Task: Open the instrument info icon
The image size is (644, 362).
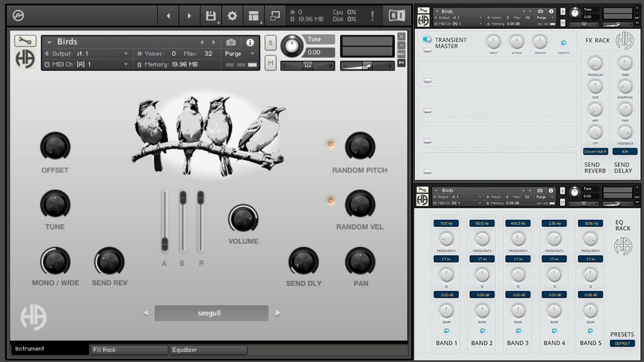Action: (250, 42)
